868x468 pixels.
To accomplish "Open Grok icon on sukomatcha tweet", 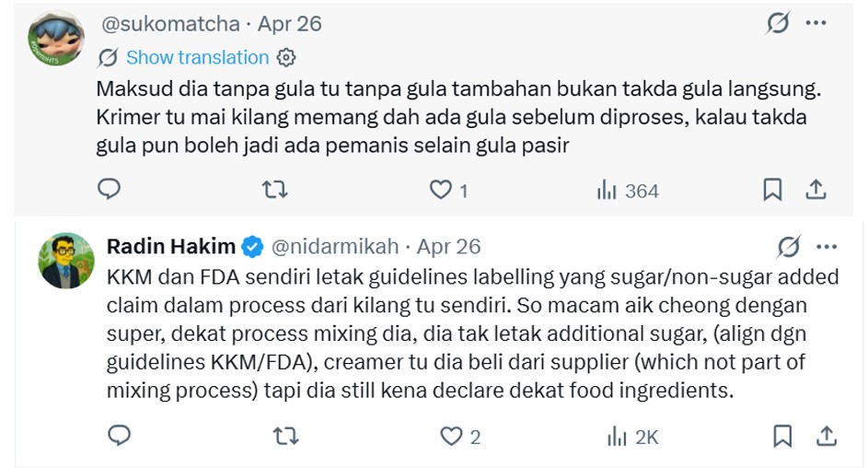I will 778,24.
